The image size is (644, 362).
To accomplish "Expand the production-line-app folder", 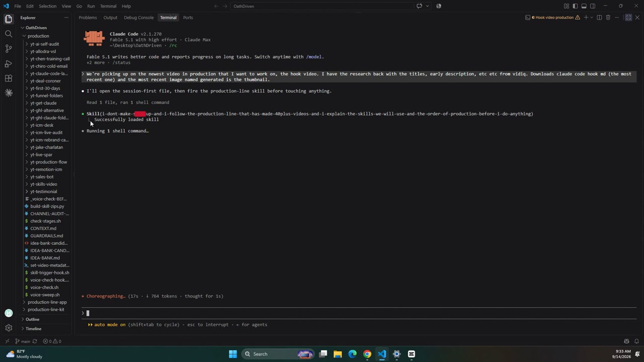I will 47,302.
